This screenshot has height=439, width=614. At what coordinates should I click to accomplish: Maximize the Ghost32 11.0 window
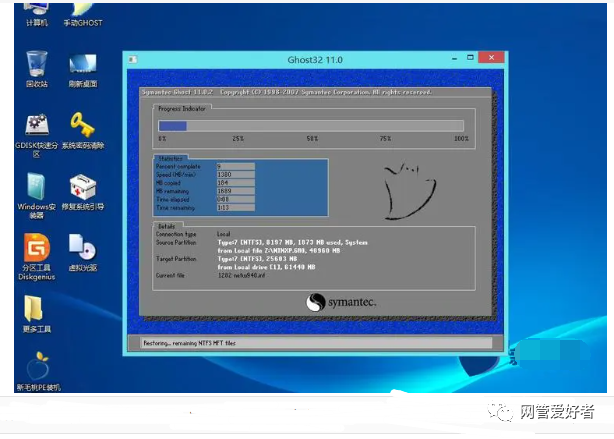click(470, 58)
